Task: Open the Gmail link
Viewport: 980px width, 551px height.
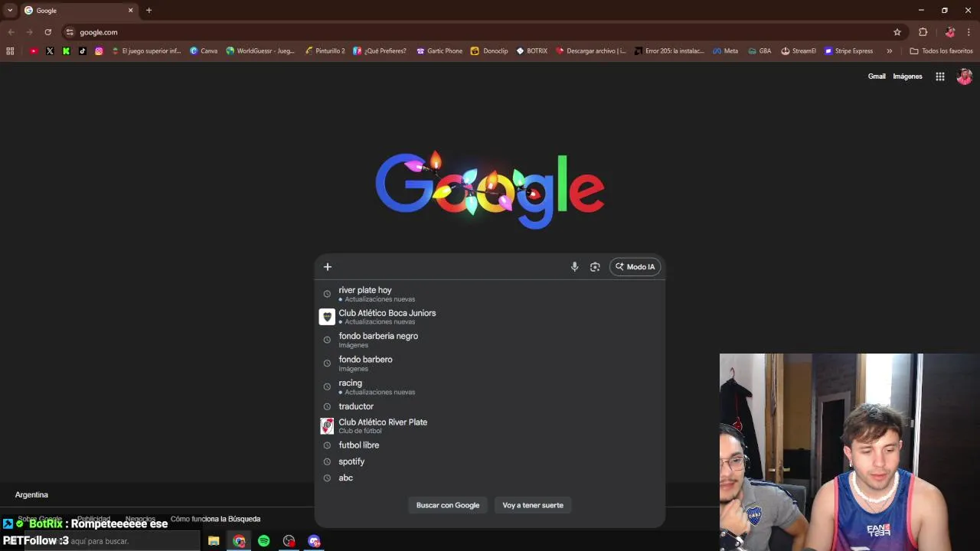Action: pos(877,77)
